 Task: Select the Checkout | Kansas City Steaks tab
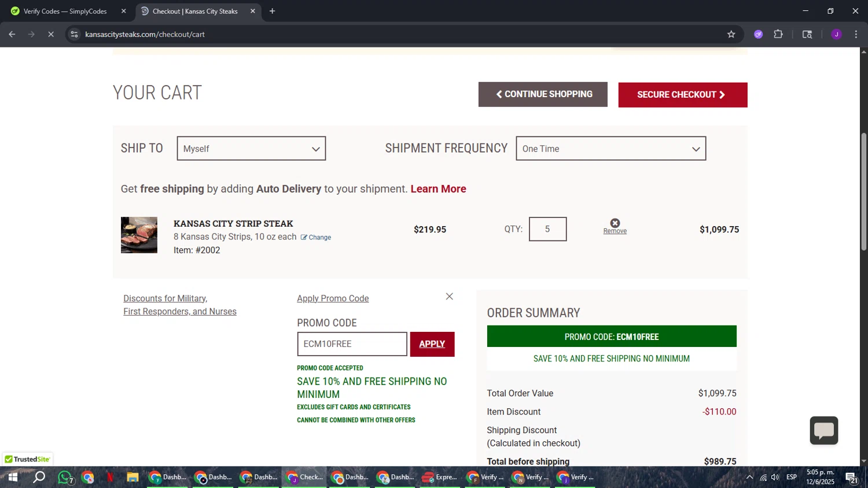(x=195, y=11)
